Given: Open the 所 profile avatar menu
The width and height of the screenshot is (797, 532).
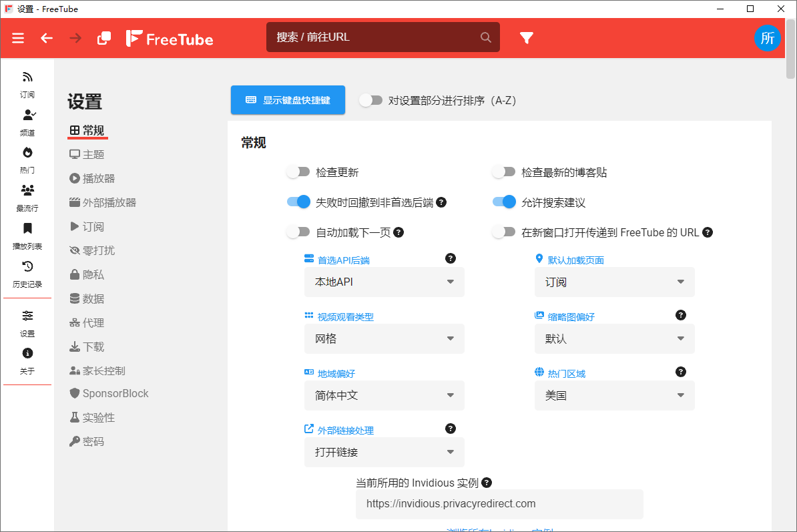Looking at the screenshot, I should click(x=768, y=38).
